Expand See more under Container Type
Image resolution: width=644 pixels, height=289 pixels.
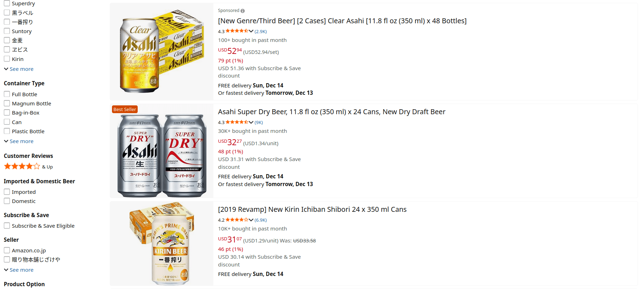click(19, 141)
